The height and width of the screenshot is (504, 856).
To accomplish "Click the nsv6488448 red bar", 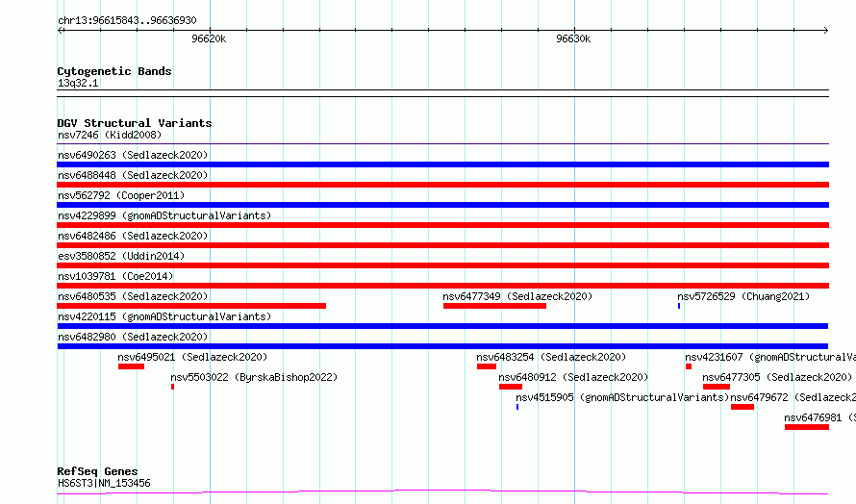I will pos(442,185).
